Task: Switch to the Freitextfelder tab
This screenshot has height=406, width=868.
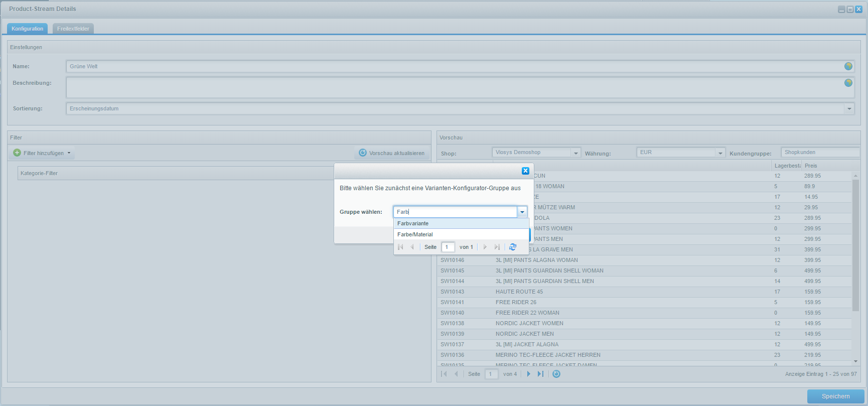Action: 73,29
